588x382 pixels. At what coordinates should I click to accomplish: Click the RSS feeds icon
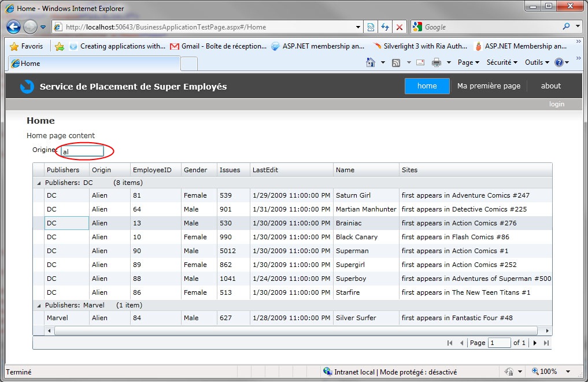397,62
